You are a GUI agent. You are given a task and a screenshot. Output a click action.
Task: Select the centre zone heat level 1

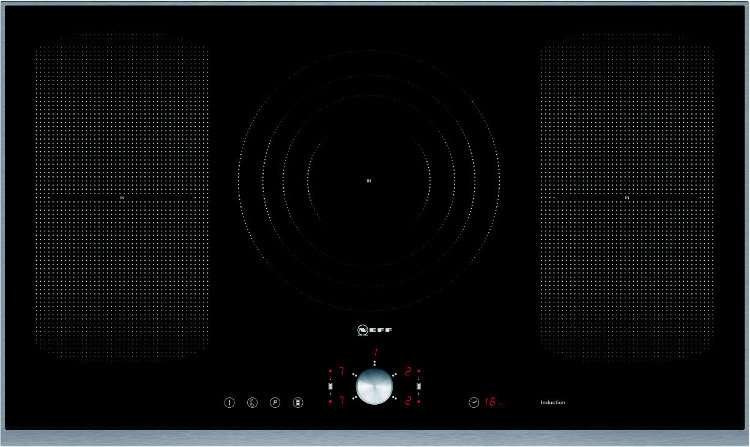click(375, 354)
